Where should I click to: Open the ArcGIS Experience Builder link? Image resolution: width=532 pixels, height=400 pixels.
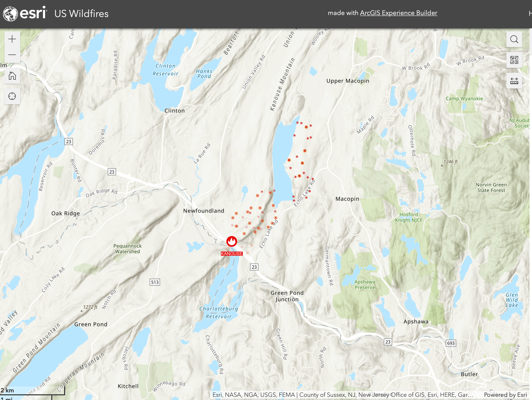click(399, 13)
